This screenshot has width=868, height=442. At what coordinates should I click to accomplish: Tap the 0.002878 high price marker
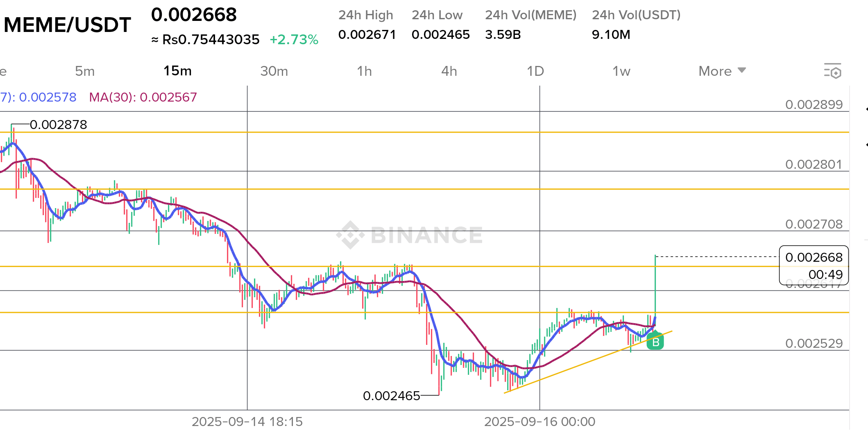[58, 125]
